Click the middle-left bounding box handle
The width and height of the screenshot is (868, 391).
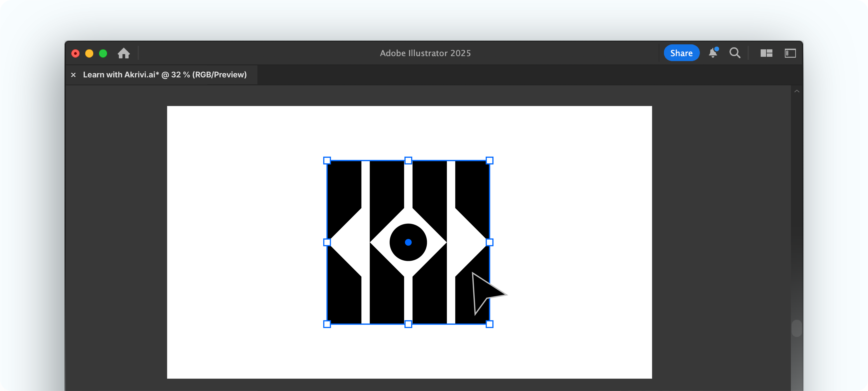327,242
